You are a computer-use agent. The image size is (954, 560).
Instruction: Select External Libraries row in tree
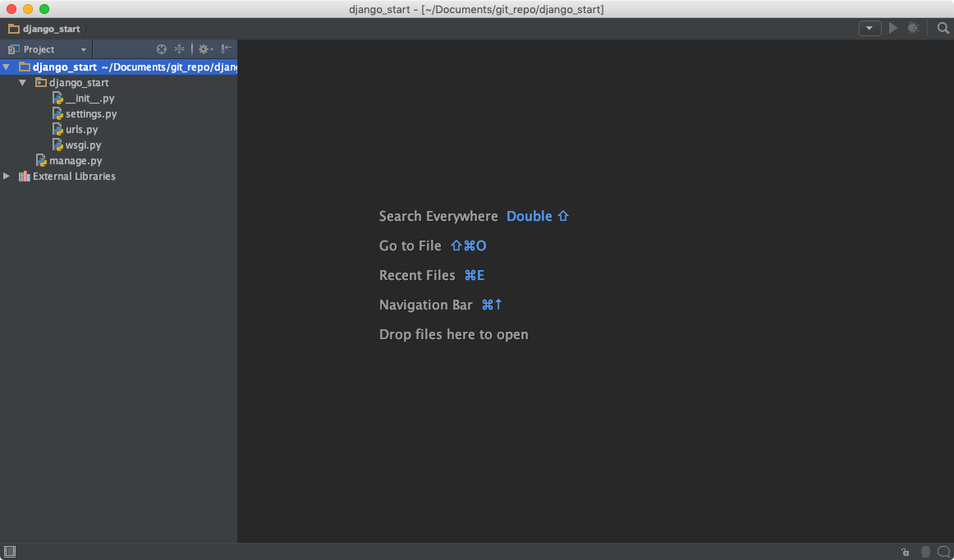pyautogui.click(x=119, y=176)
